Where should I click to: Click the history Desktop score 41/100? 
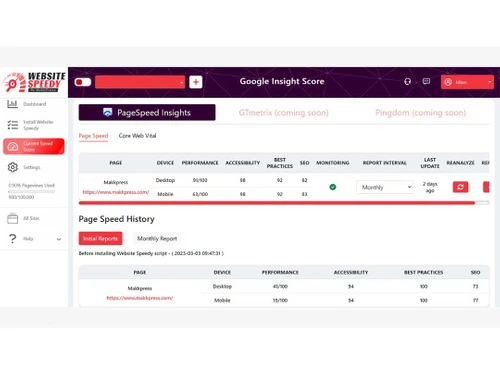280,286
